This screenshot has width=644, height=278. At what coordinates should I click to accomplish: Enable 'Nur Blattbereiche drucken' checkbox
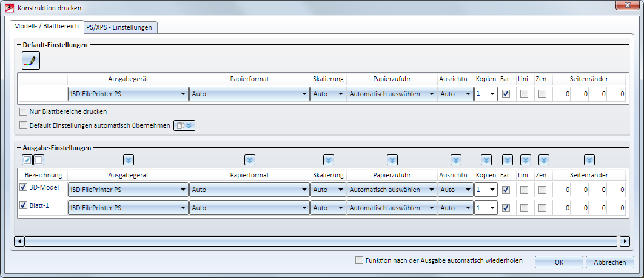24,112
